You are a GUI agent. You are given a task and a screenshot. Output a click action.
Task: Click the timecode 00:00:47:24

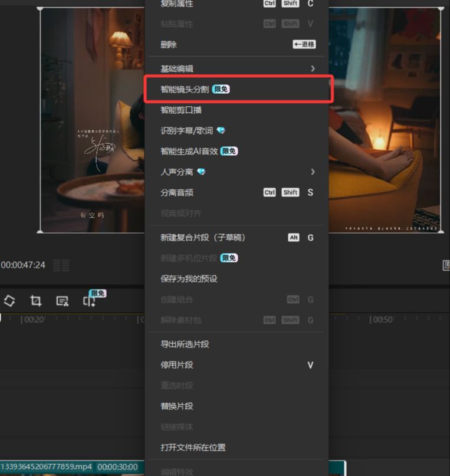coord(23,265)
